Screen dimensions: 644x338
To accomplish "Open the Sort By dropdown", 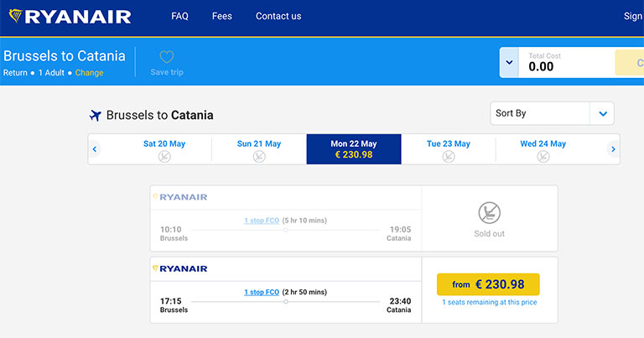I will click(552, 113).
